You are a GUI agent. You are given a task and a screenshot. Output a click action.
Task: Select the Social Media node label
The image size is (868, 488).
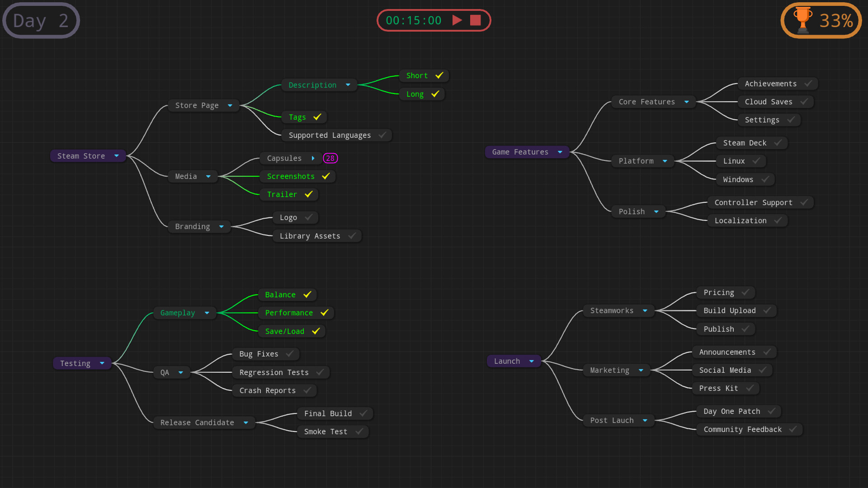coord(725,370)
